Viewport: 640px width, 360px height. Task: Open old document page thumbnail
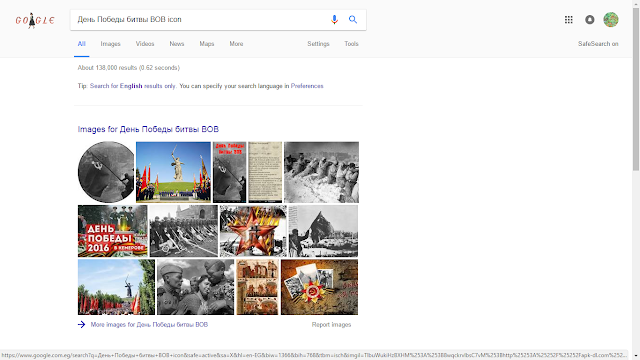[265, 172]
